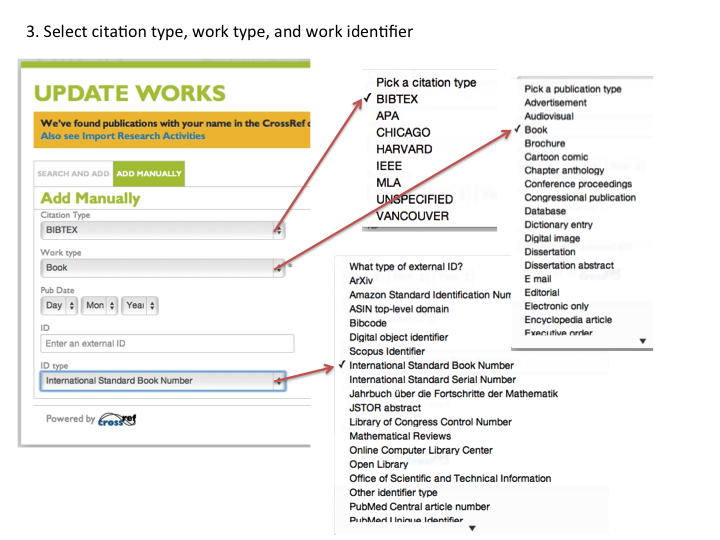Select Encyclopedia article publication type
This screenshot has height=540, width=720.
(568, 320)
